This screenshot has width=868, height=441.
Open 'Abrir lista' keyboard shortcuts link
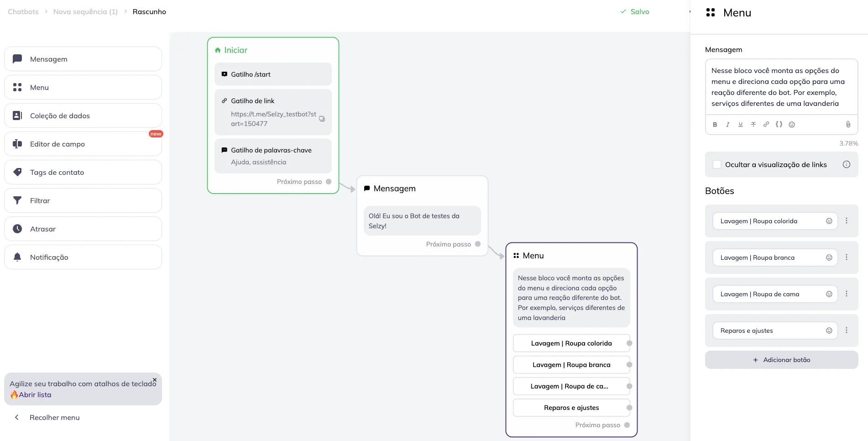pyautogui.click(x=34, y=394)
